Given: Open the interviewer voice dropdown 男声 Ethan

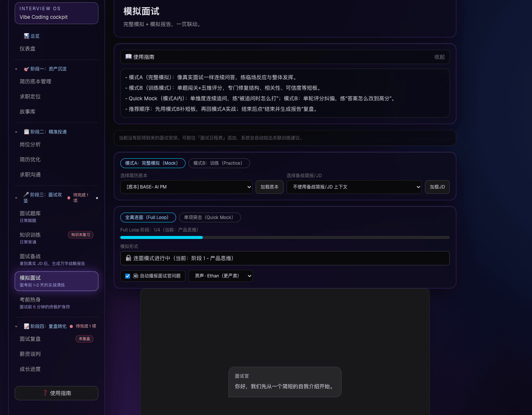Looking at the screenshot, I should (221, 276).
